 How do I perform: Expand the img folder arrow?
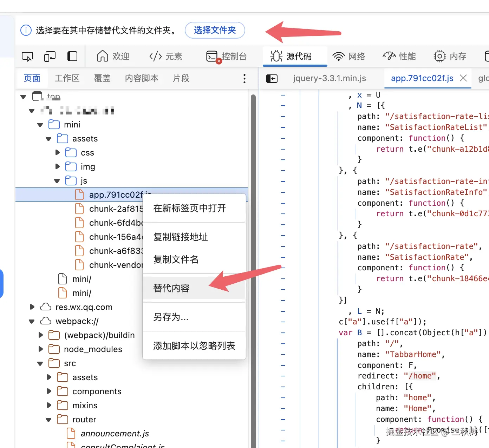tap(57, 166)
